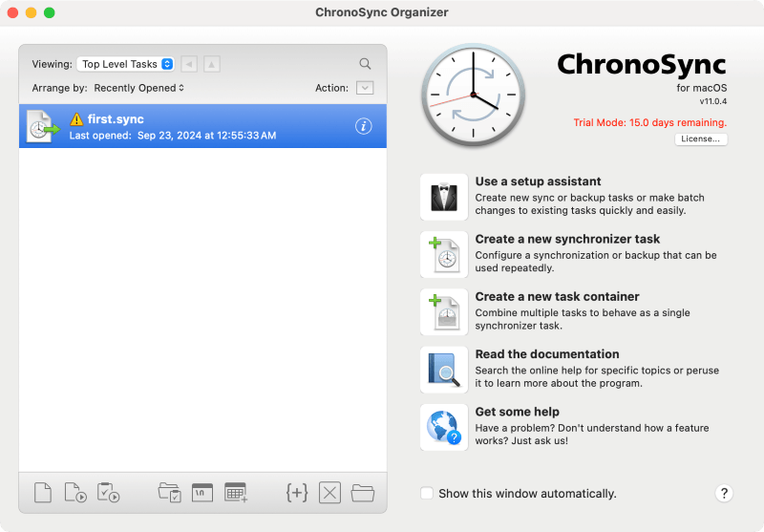This screenshot has height=532, width=764.
Task: Click the globe help icon
Action: (x=444, y=427)
